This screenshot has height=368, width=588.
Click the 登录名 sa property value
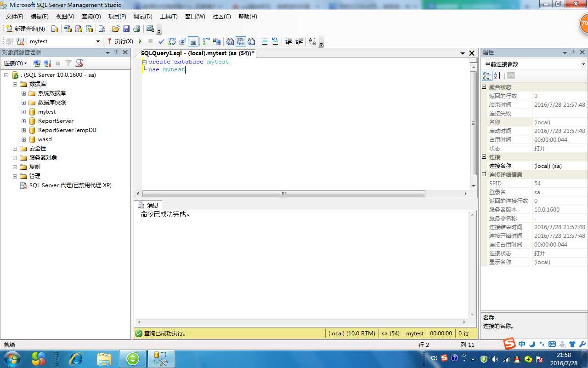click(560, 192)
